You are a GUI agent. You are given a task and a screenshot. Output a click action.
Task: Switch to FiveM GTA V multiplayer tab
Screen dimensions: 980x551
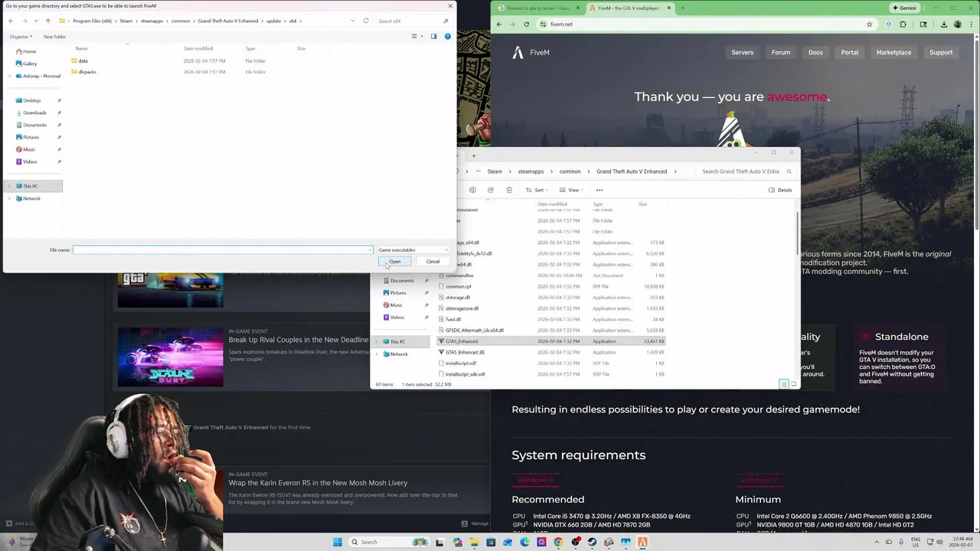(628, 8)
